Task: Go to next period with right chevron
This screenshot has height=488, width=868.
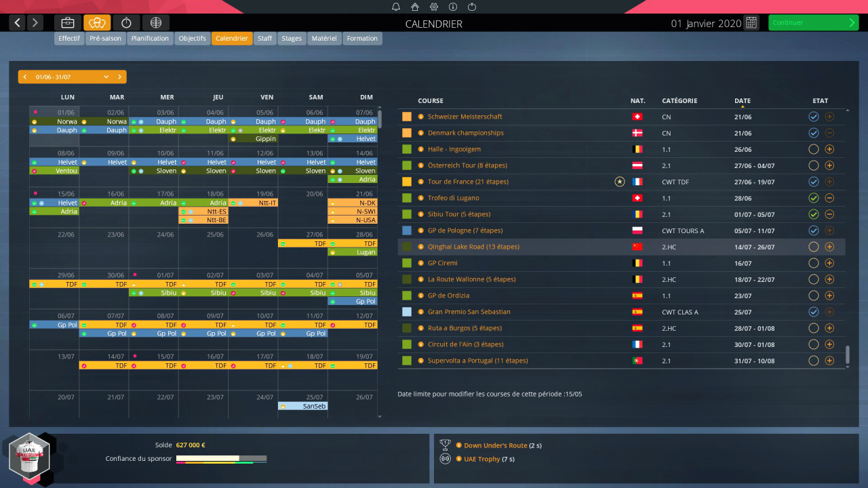Action: 119,77
